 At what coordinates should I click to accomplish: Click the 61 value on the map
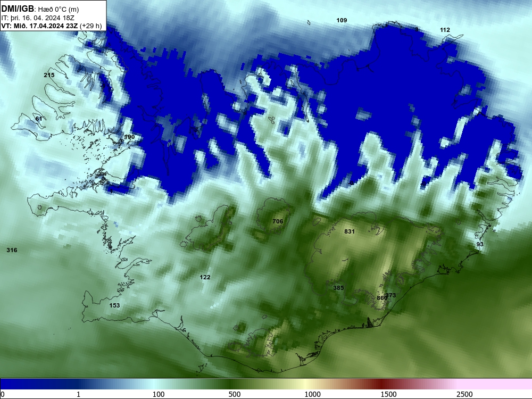point(39,119)
